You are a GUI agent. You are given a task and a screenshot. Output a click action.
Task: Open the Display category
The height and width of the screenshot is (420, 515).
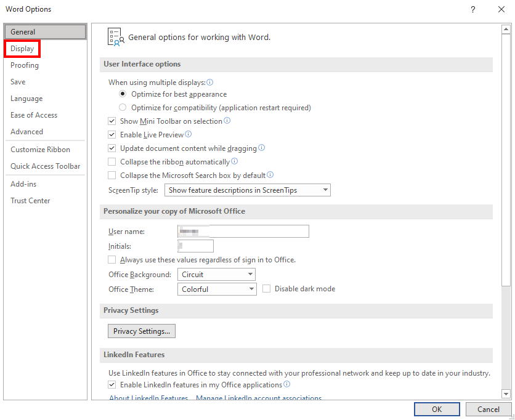(46, 49)
